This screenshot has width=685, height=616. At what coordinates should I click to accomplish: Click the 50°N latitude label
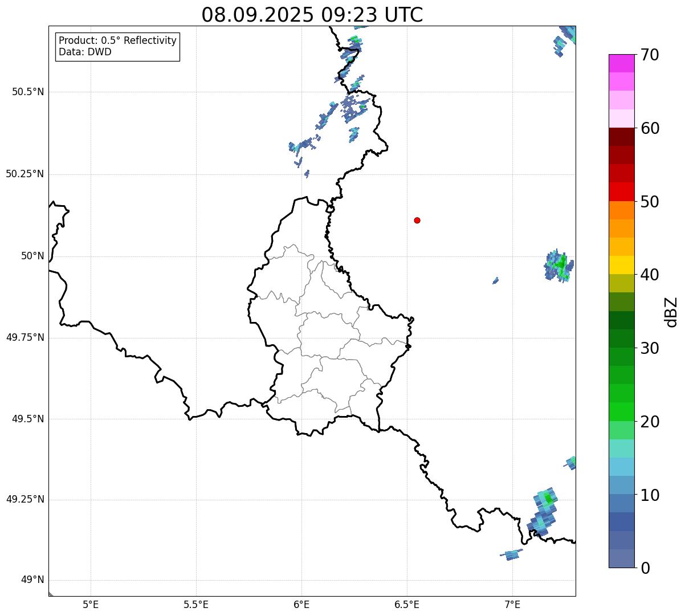pyautogui.click(x=32, y=256)
